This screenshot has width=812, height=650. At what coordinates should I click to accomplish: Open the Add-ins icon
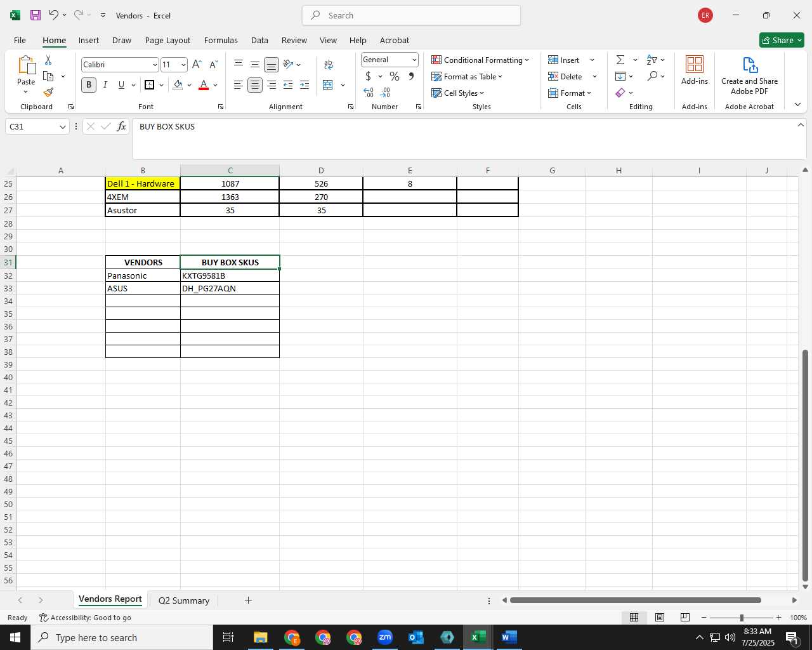click(695, 64)
